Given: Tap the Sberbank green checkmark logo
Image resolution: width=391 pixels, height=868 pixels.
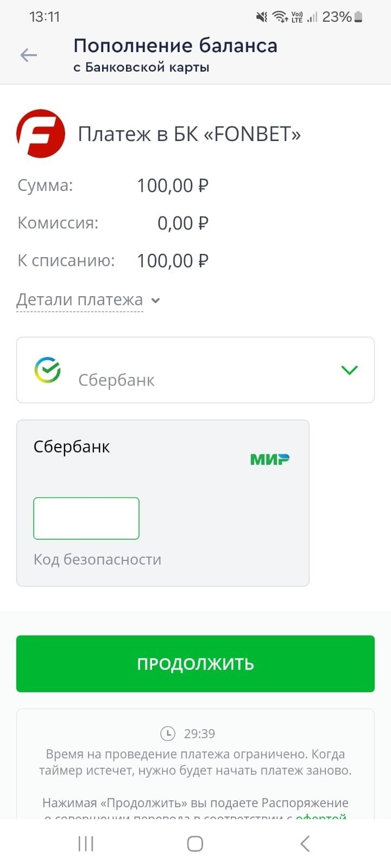Looking at the screenshot, I should point(48,370).
